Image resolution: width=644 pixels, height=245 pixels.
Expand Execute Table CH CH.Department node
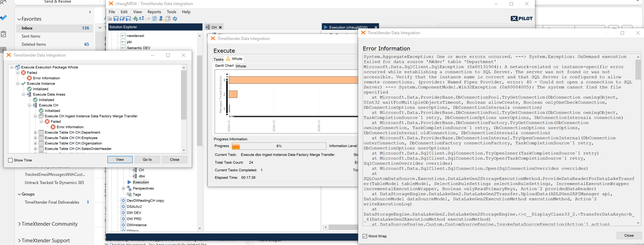click(35, 132)
